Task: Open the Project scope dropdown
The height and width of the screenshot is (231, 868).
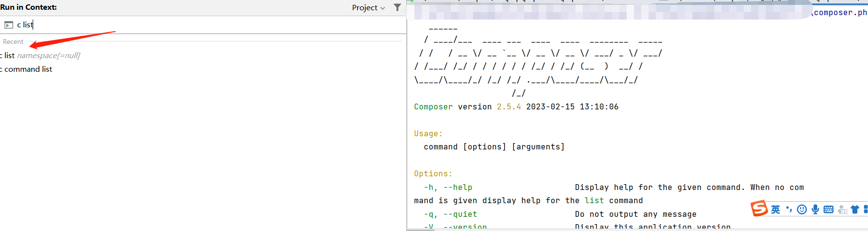Action: coord(368,8)
